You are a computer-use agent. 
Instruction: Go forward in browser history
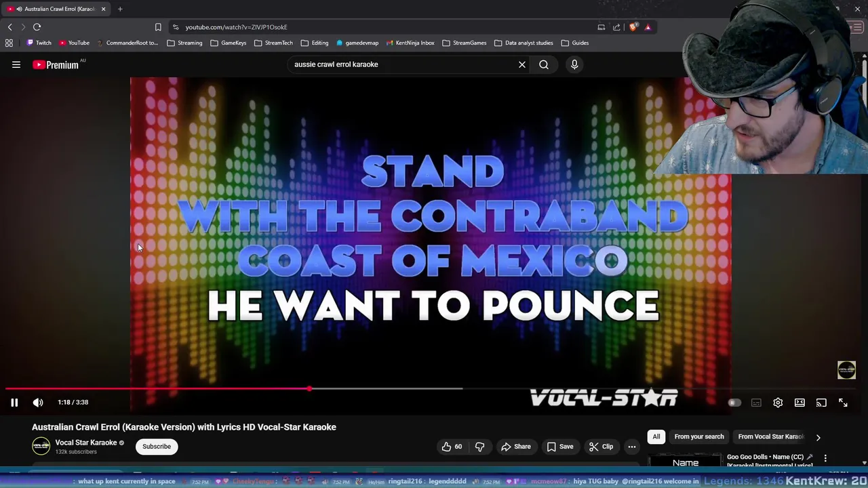(23, 27)
